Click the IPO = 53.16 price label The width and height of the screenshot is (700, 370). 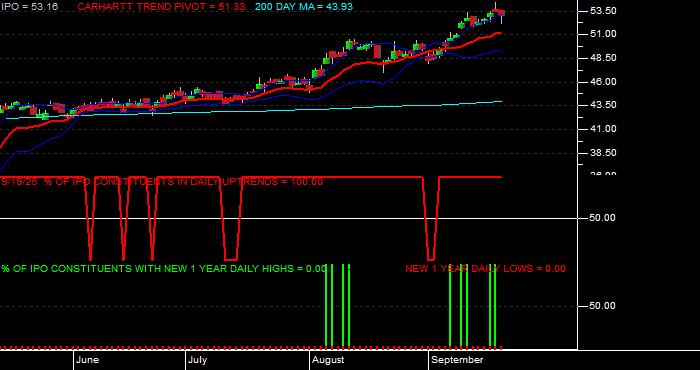[29, 7]
